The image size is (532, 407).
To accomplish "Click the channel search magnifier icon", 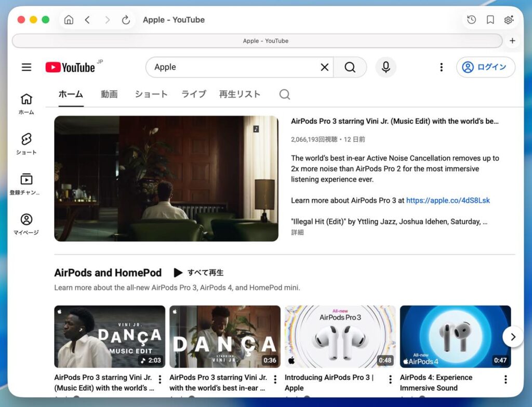I will tap(285, 95).
